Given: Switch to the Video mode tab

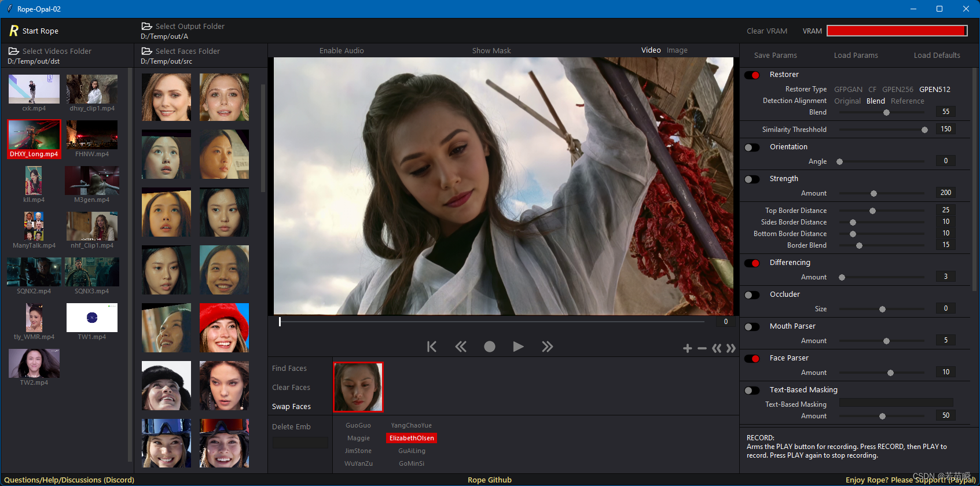Looking at the screenshot, I should [x=651, y=50].
